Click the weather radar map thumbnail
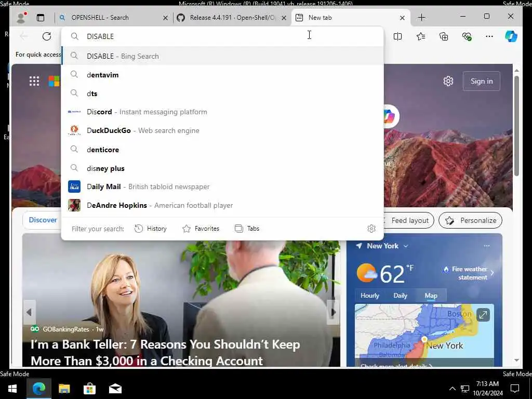The width and height of the screenshot is (532, 399). 424,335
